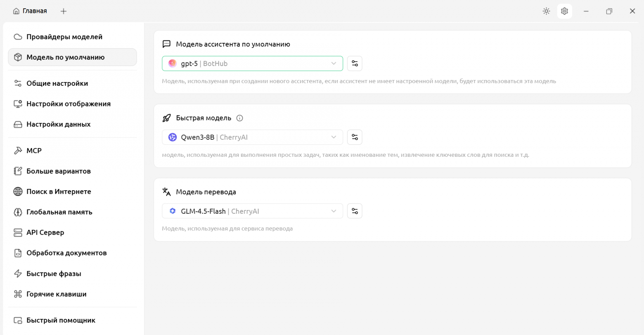Viewport: 644px width, 335px height.
Task: Click the info icon next to Быстрая модель
Action: point(239,118)
